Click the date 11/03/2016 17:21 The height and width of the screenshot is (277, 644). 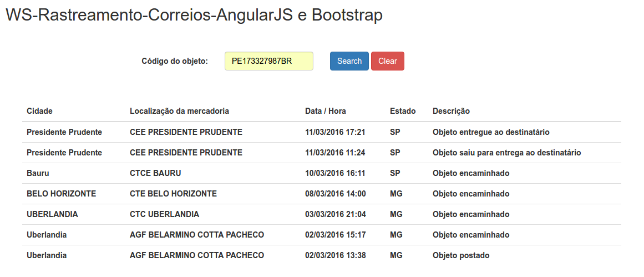(x=335, y=132)
